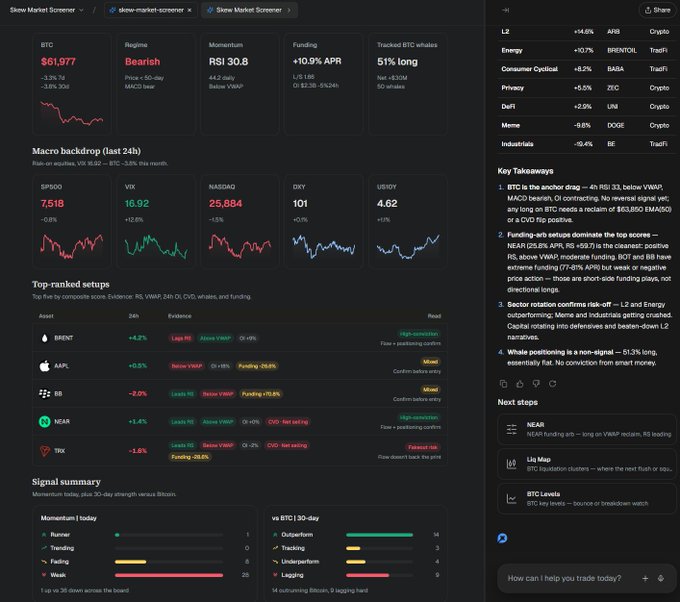680x602 pixels.
Task: Click the 'Consumer Cyclical' sector row label
Action: pyautogui.click(x=530, y=69)
